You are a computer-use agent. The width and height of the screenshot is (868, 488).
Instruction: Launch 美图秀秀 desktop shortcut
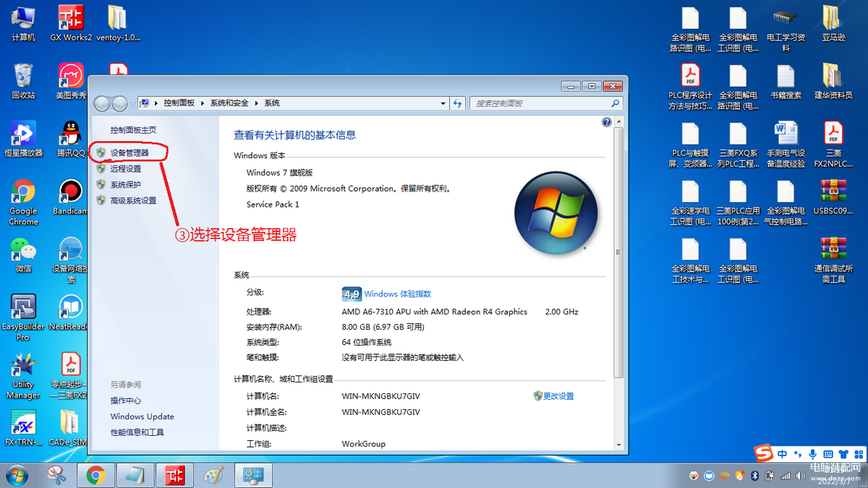tap(71, 80)
